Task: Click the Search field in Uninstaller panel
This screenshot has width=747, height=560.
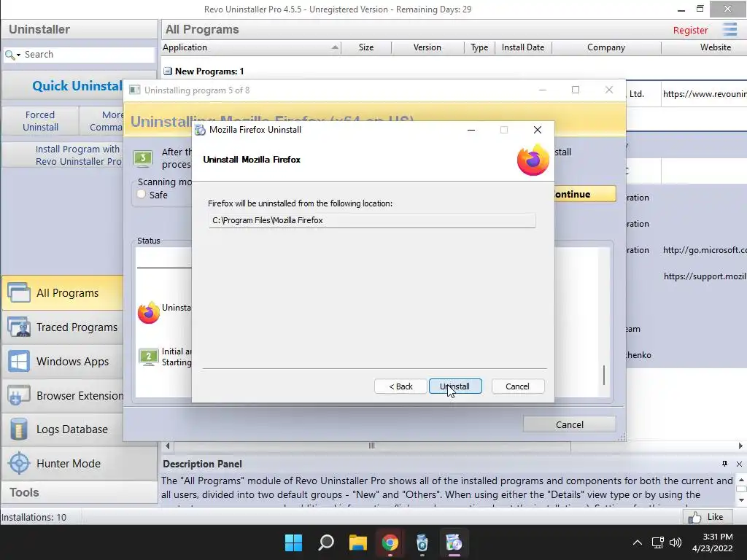Action: [x=88, y=54]
